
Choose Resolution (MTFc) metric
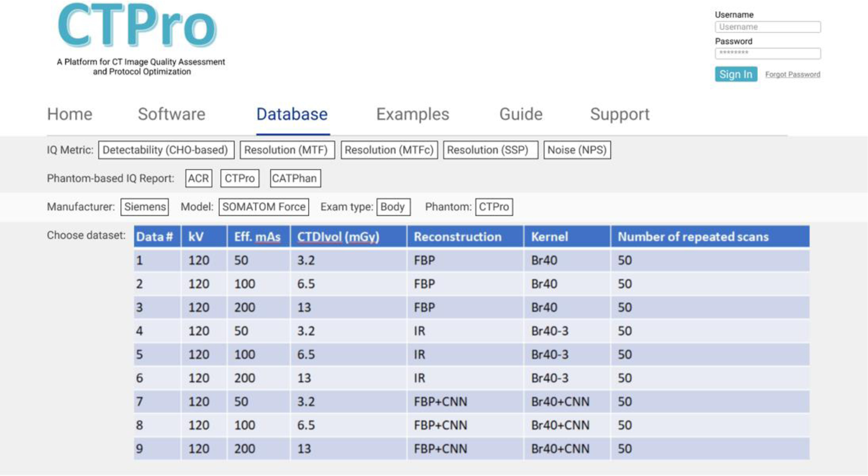pos(389,150)
